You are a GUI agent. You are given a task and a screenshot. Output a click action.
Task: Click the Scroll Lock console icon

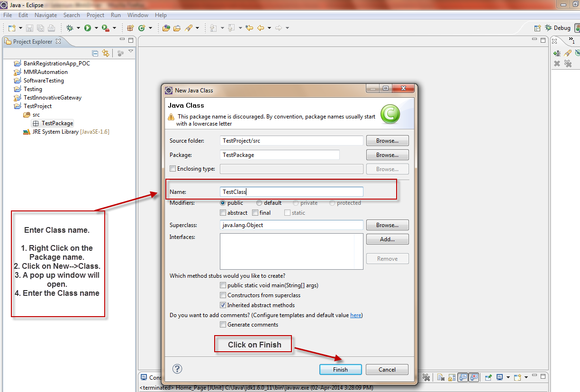click(x=452, y=377)
